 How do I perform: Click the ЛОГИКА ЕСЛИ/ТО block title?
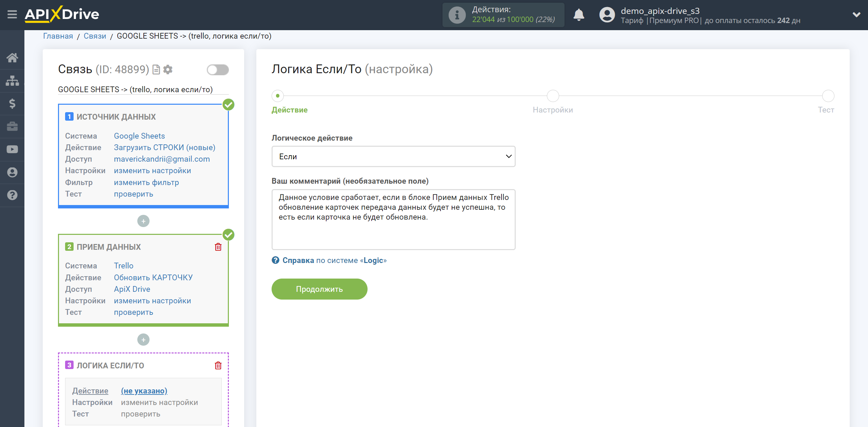110,366
